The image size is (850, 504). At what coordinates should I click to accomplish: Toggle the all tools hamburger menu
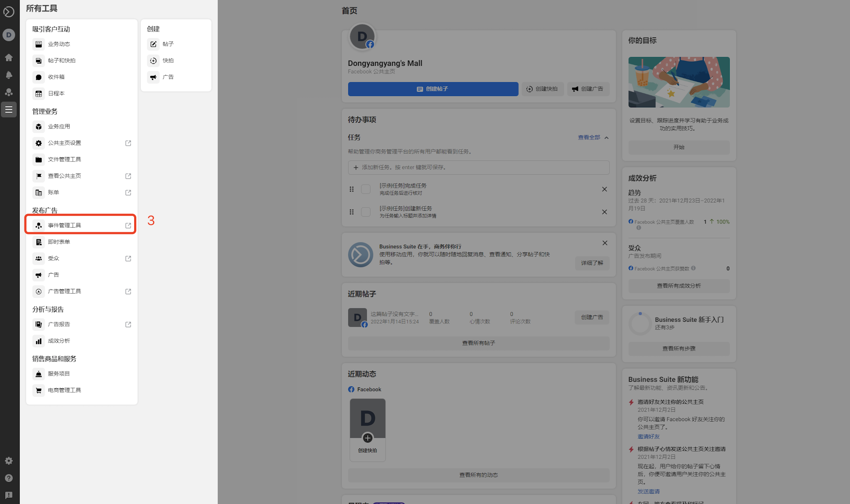tap(9, 110)
